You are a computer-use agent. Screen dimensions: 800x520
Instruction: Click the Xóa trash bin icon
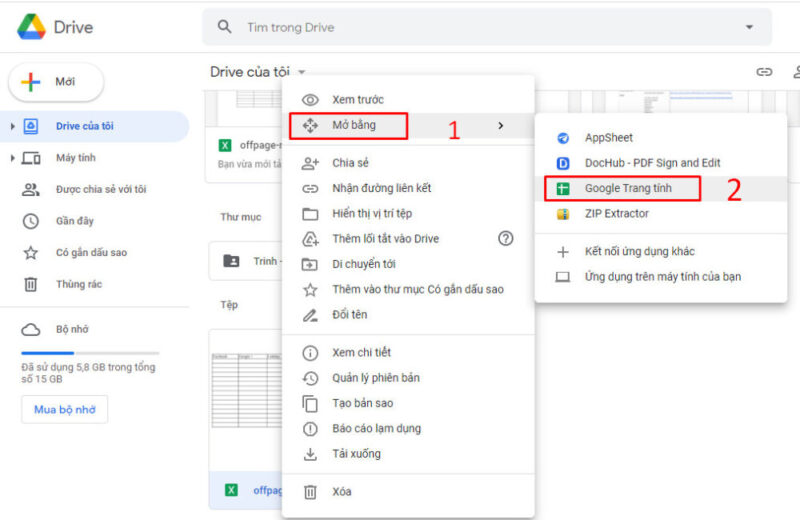(x=310, y=492)
